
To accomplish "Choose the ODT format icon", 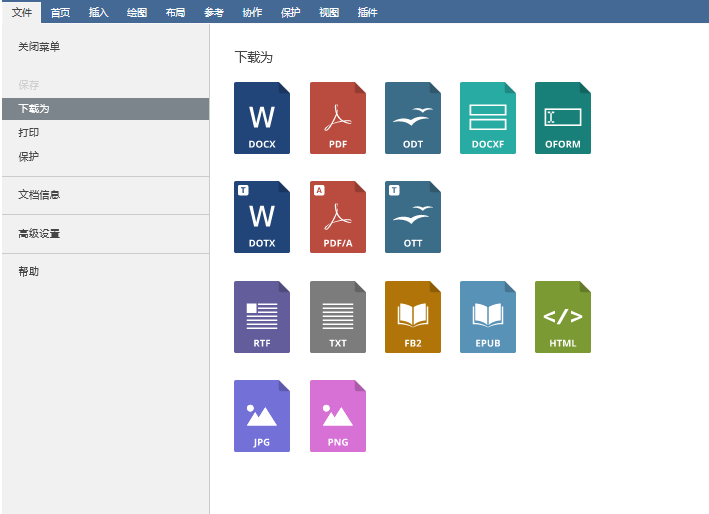I will point(413,118).
